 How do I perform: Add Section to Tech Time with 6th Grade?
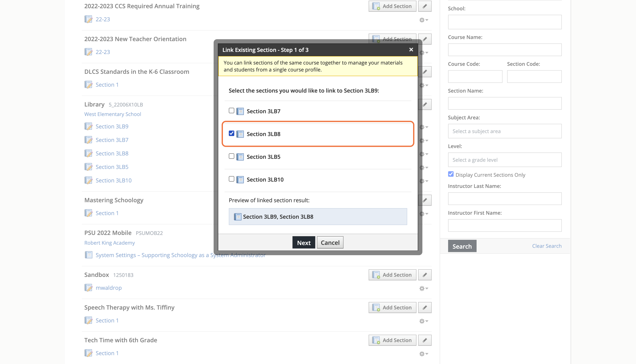point(392,340)
